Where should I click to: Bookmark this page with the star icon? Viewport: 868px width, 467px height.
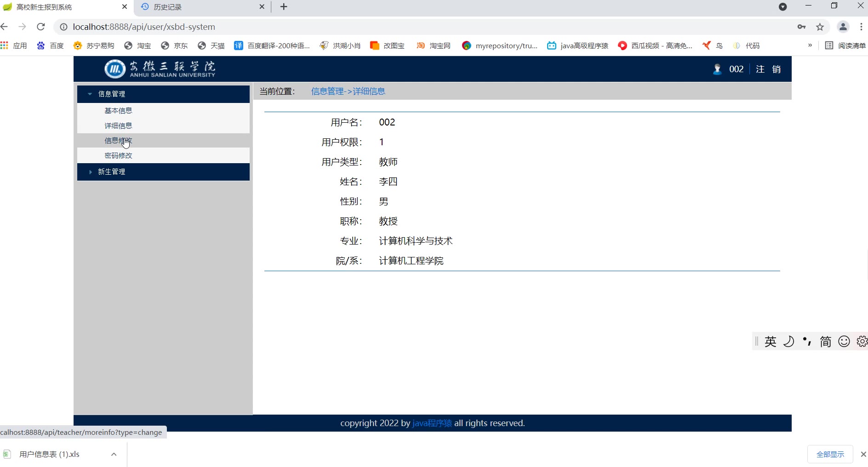pos(820,27)
